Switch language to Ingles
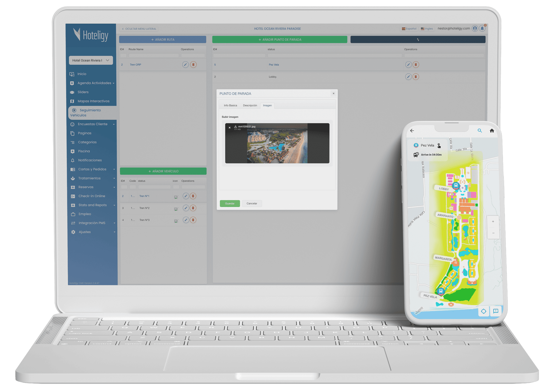 (427, 29)
